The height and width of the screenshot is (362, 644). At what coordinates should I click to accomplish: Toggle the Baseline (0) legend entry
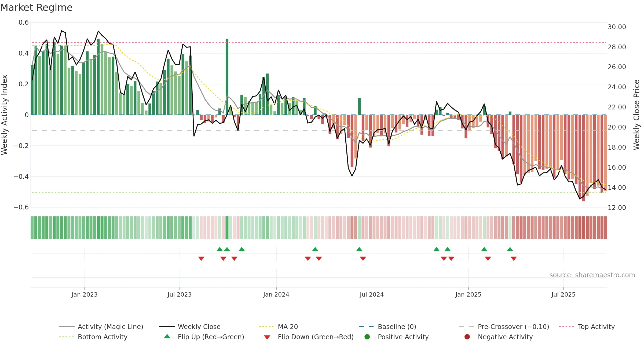(x=387, y=327)
